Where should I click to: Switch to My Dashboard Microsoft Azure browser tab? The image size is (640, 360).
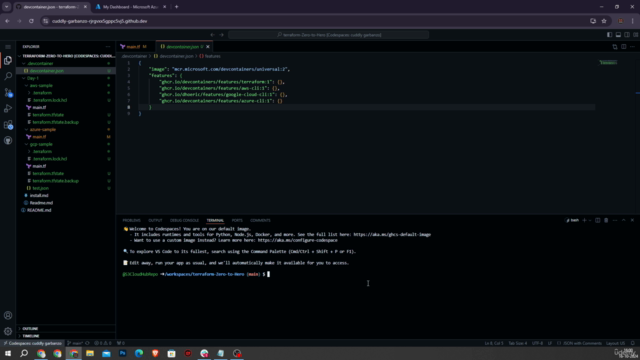(x=130, y=7)
